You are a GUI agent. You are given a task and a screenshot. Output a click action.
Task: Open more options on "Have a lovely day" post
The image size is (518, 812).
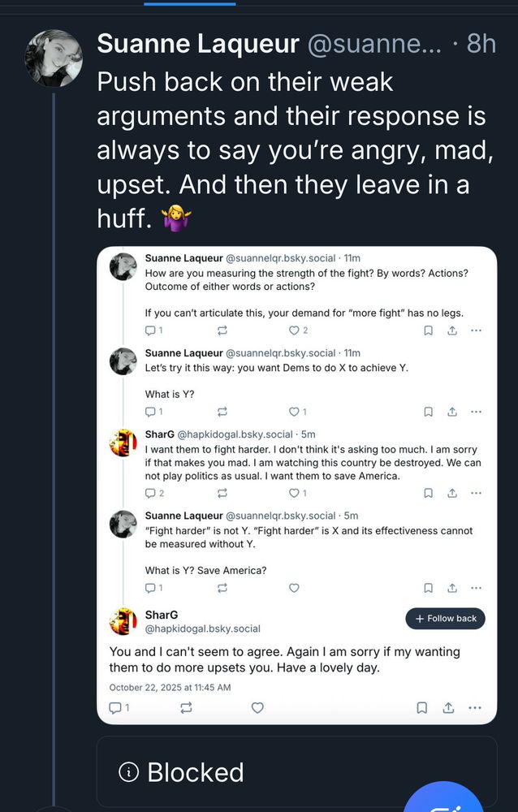pos(475,708)
